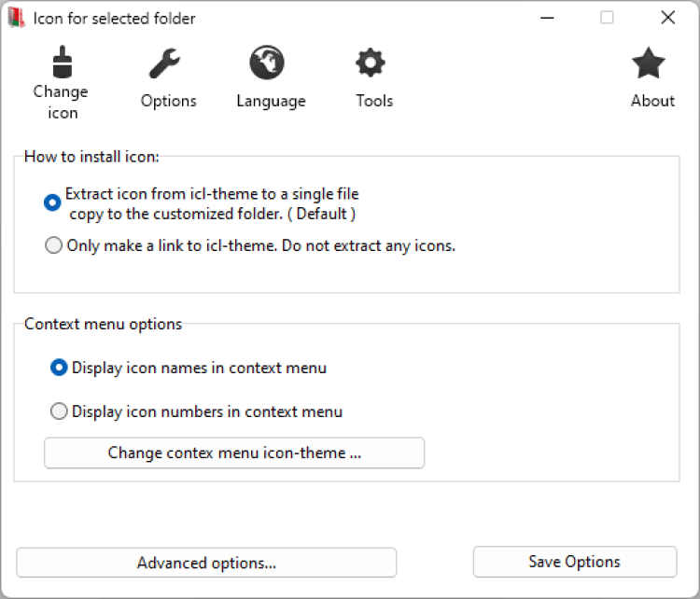Close the 'Icon for selected folder' window
The width and height of the screenshot is (700, 599).
point(667,18)
